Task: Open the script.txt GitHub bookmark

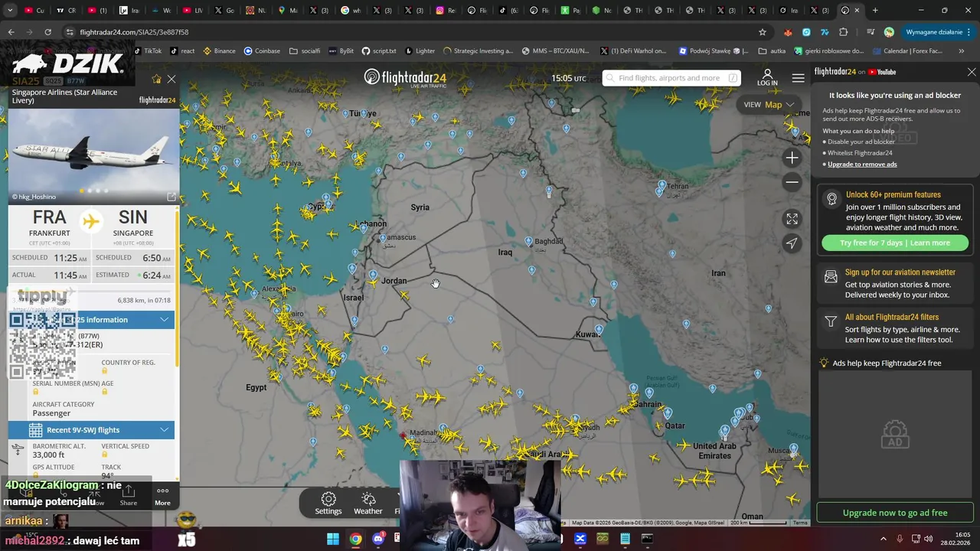Action: (x=379, y=51)
